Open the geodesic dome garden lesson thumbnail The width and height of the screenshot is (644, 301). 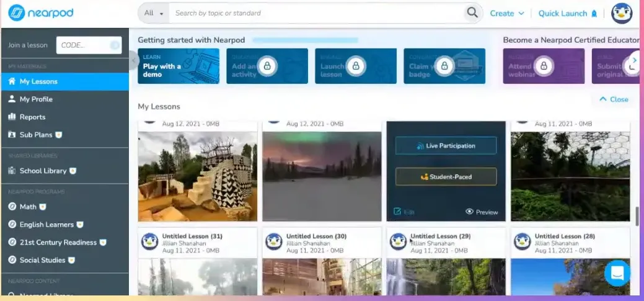570,176
